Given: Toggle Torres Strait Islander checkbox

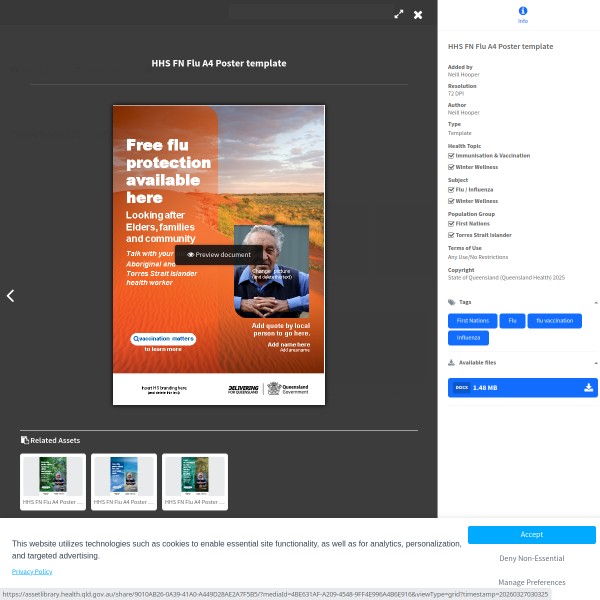Looking at the screenshot, I should point(451,235).
